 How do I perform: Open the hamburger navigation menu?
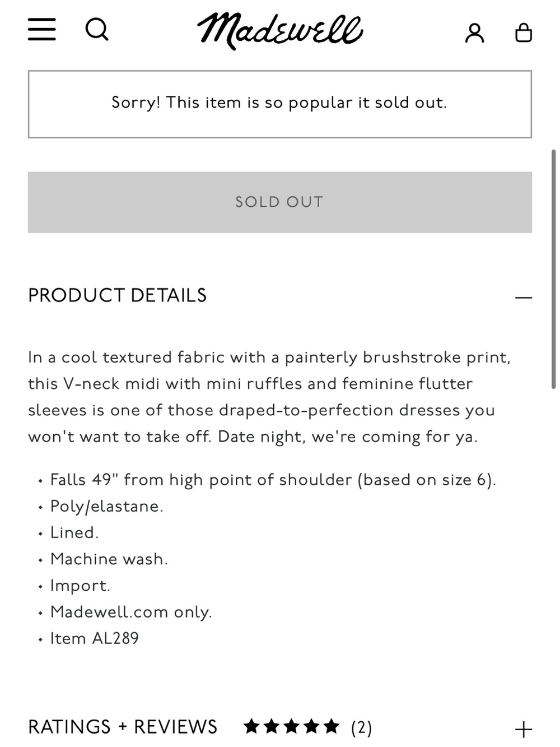pos(42,29)
